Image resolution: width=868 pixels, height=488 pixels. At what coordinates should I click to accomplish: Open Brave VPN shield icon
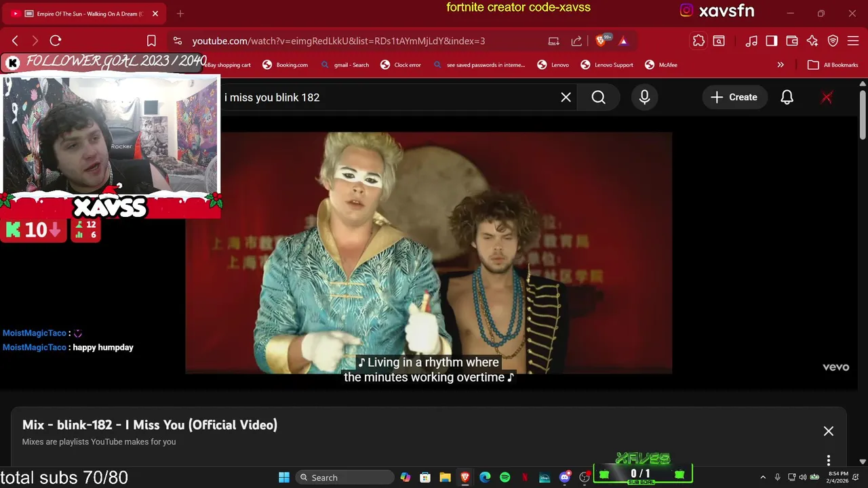[833, 41]
